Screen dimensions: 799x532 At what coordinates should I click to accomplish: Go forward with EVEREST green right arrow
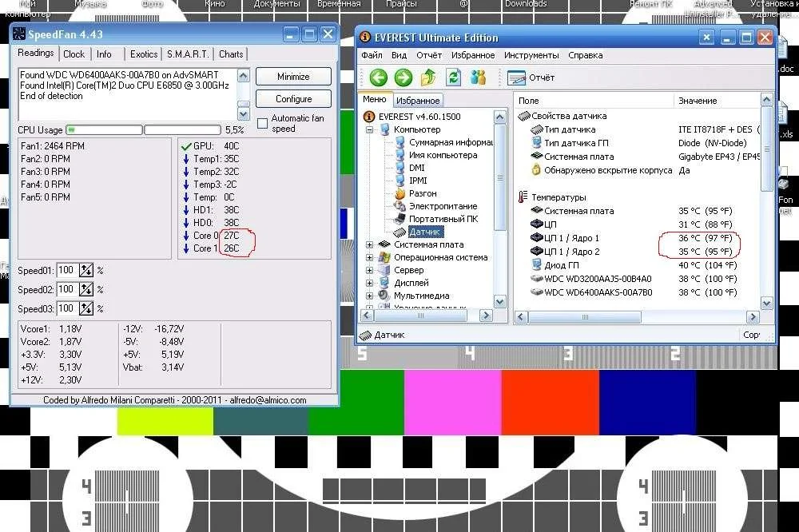click(x=403, y=77)
